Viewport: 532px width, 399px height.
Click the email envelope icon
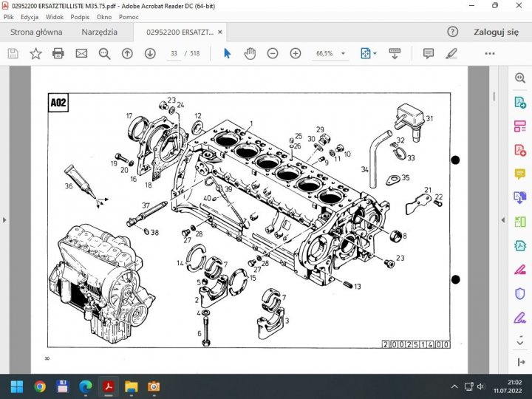[x=81, y=53]
